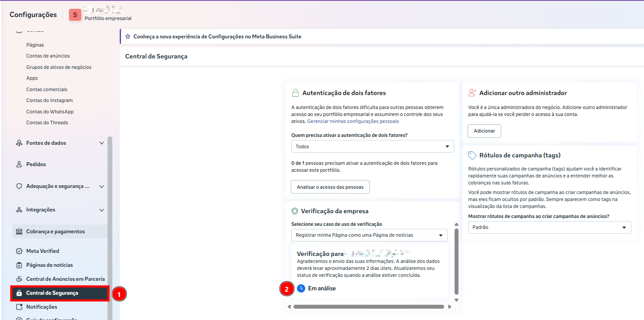
Task: Click Analisar o acesso das pessoas button
Action: pyautogui.click(x=330, y=187)
